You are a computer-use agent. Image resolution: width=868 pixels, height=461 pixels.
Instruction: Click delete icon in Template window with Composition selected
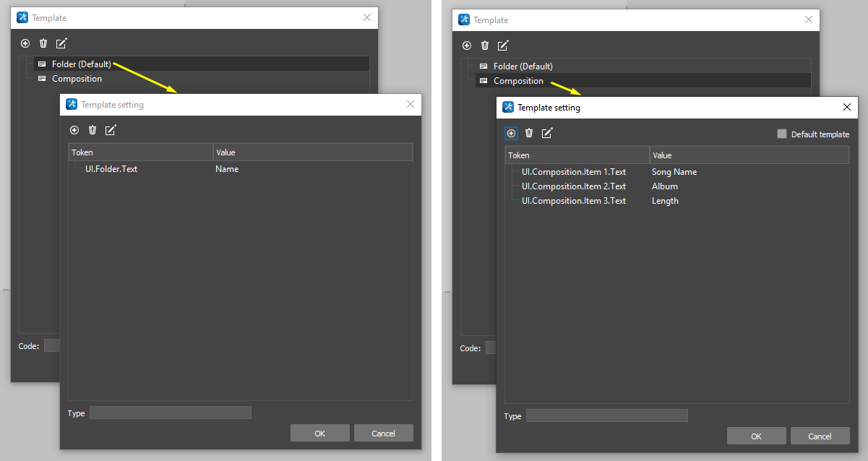click(x=485, y=46)
